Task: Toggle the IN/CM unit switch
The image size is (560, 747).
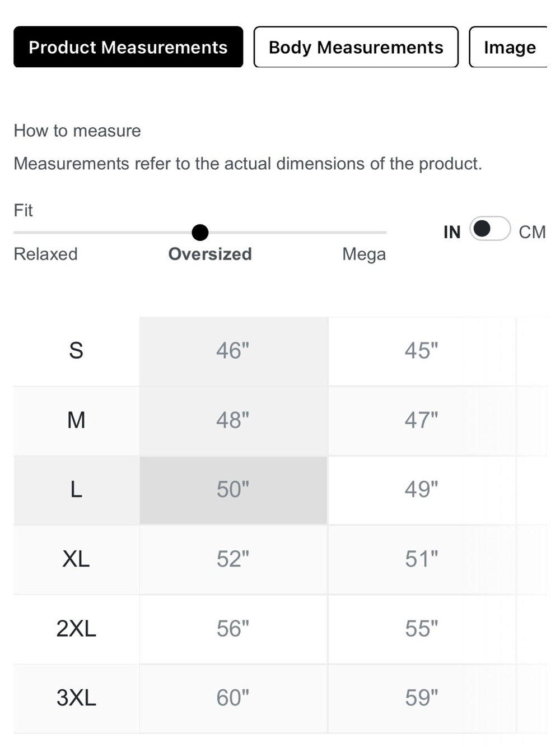Action: (x=490, y=229)
